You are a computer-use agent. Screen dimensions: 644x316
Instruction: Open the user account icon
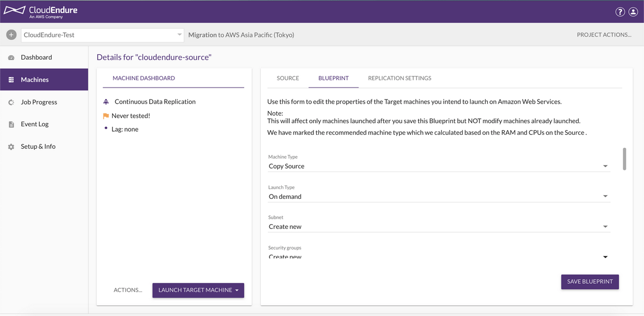coord(633,12)
